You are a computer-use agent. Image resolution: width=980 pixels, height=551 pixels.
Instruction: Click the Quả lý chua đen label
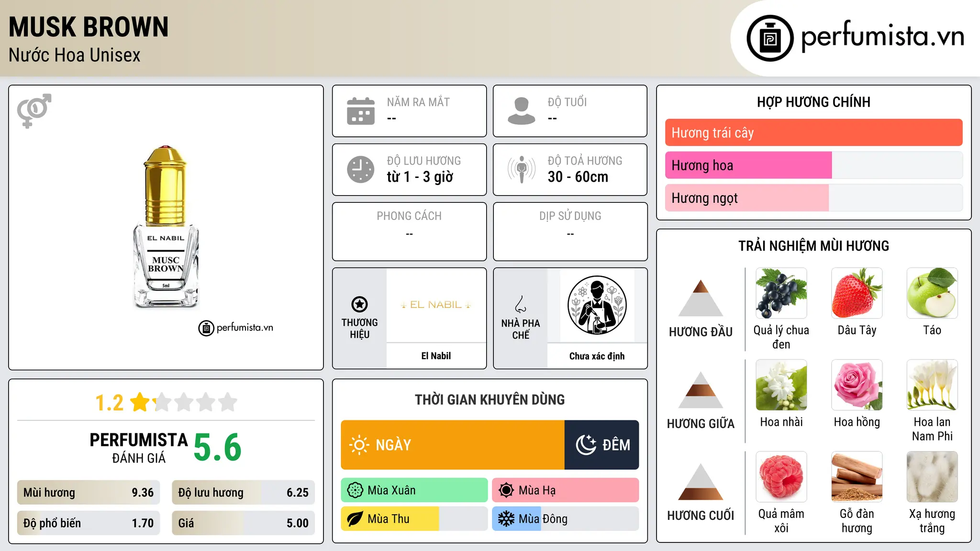pos(781,337)
